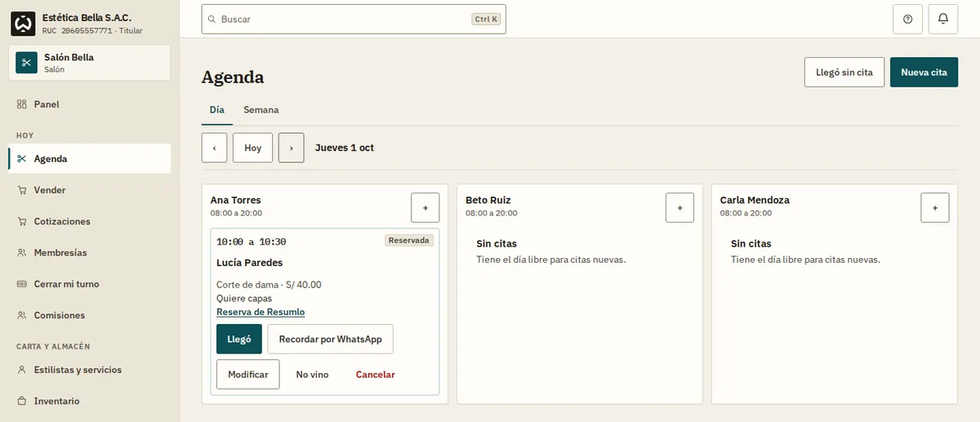
Task: Create a Nueva cita
Action: (x=924, y=72)
